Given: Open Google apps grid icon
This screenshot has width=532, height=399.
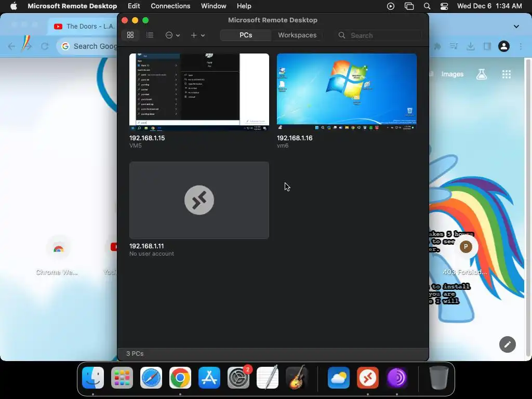Looking at the screenshot, I should 506,74.
